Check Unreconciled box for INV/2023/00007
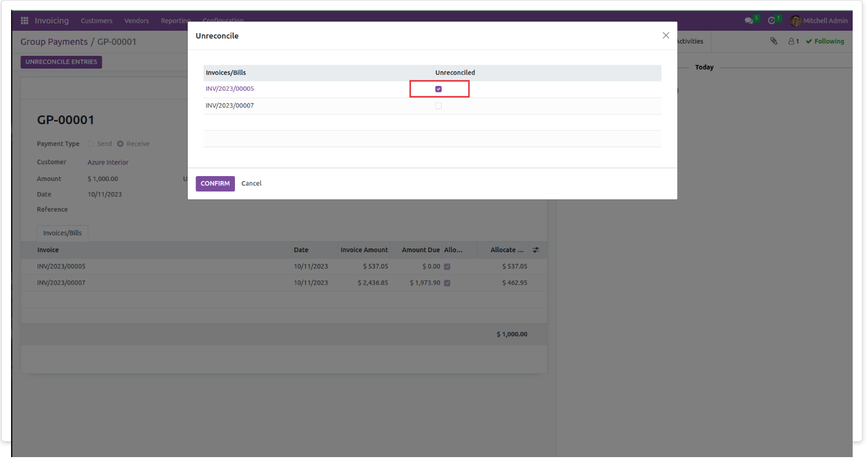The height and width of the screenshot is (470, 868). (x=439, y=106)
